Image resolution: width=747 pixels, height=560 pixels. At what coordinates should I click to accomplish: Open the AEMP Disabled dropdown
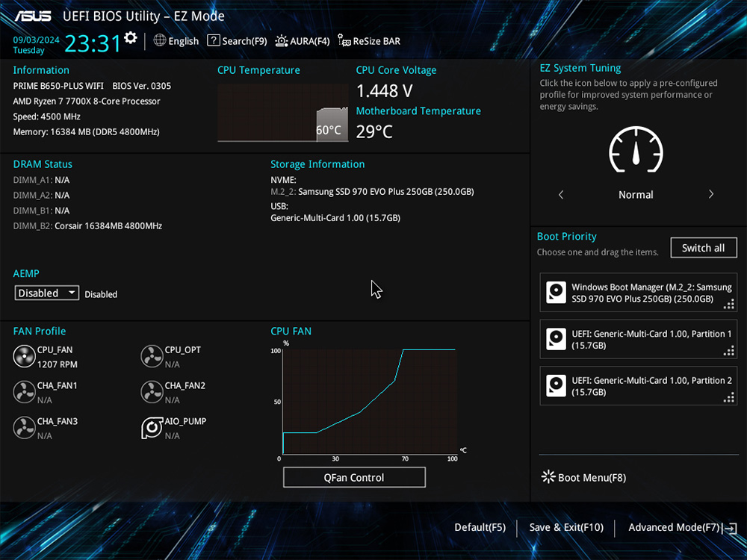[46, 293]
